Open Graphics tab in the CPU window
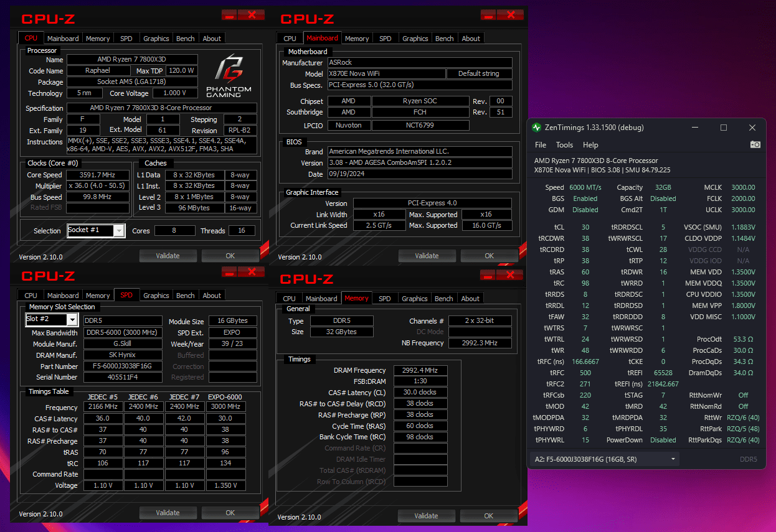 click(156, 39)
